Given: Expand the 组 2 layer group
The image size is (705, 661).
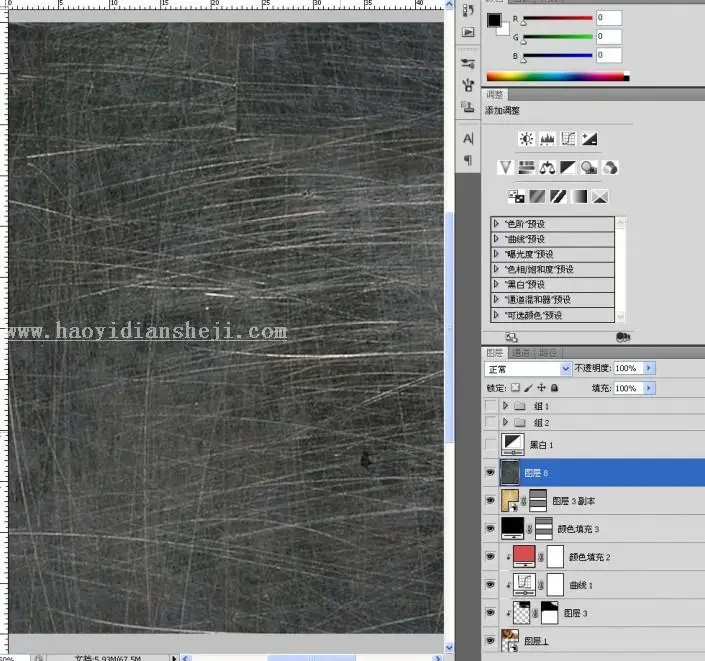Looking at the screenshot, I should coord(505,422).
